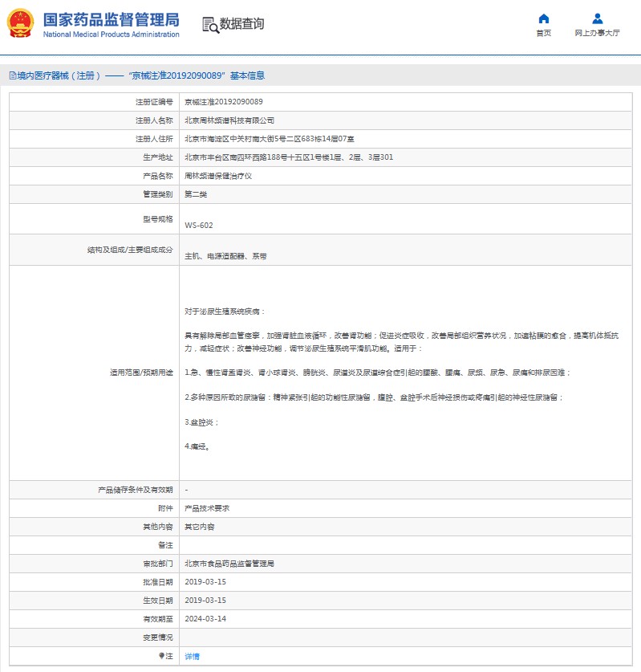
Task: Click National Medical Products Administration text
Action: [111, 35]
